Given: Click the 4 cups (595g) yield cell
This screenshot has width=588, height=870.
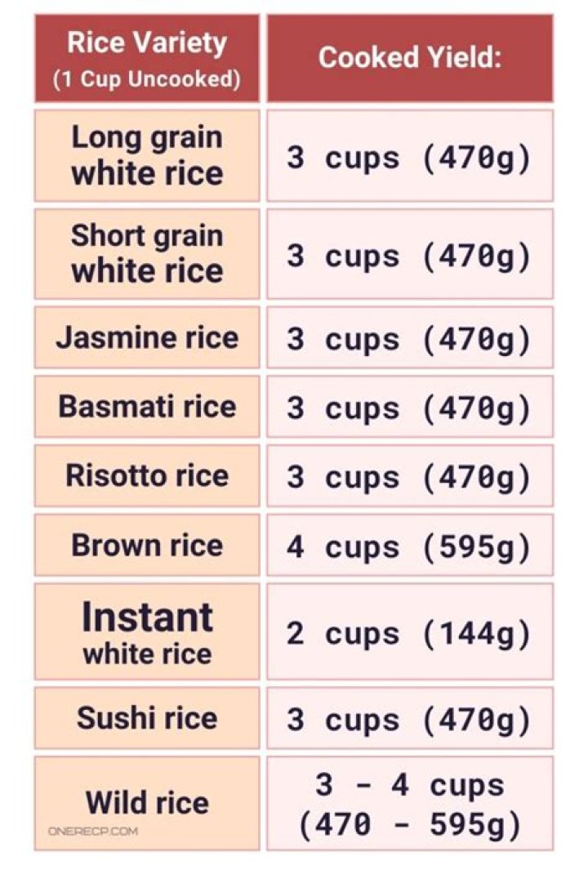Looking at the screenshot, I should [x=409, y=545].
